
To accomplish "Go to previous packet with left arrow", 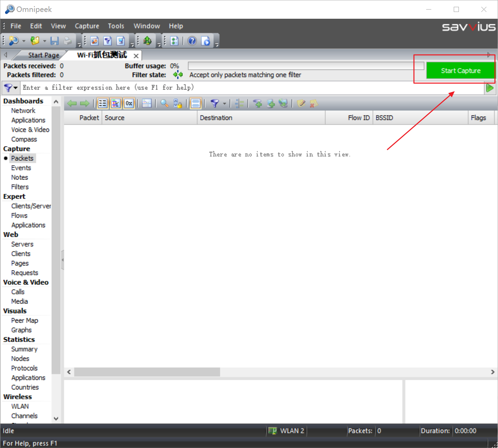I will click(x=72, y=104).
